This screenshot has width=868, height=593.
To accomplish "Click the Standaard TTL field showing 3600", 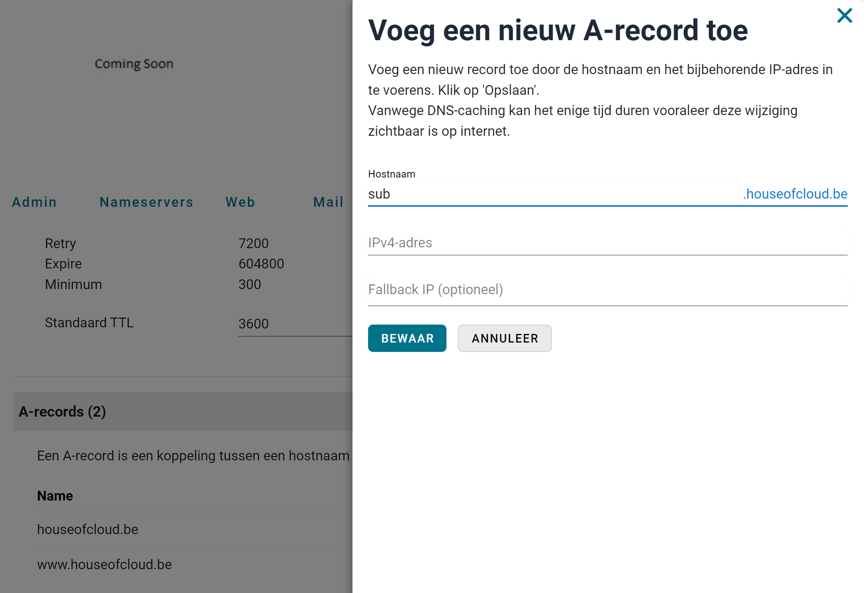I will (x=295, y=324).
